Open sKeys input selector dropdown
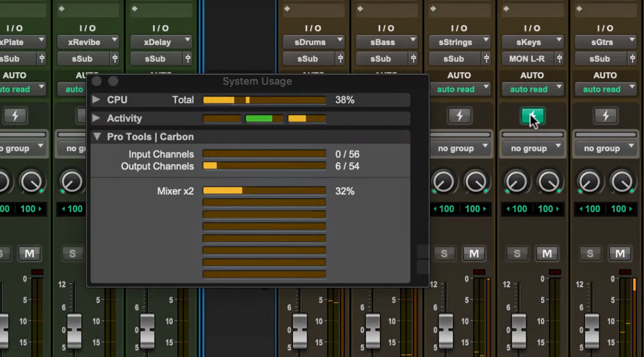This screenshot has width=644, height=357. pos(533,42)
